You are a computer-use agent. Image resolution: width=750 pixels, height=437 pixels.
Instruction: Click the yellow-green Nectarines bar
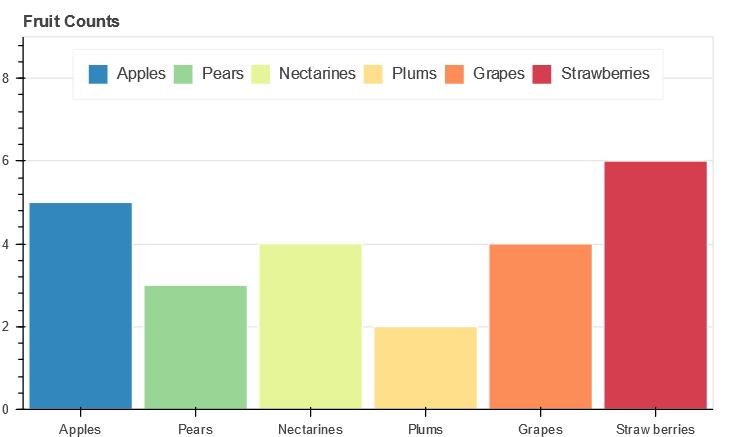pos(311,326)
